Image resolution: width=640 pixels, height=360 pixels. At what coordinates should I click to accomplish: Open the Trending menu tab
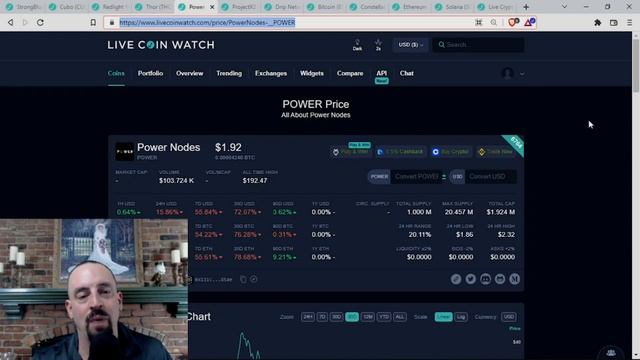229,73
